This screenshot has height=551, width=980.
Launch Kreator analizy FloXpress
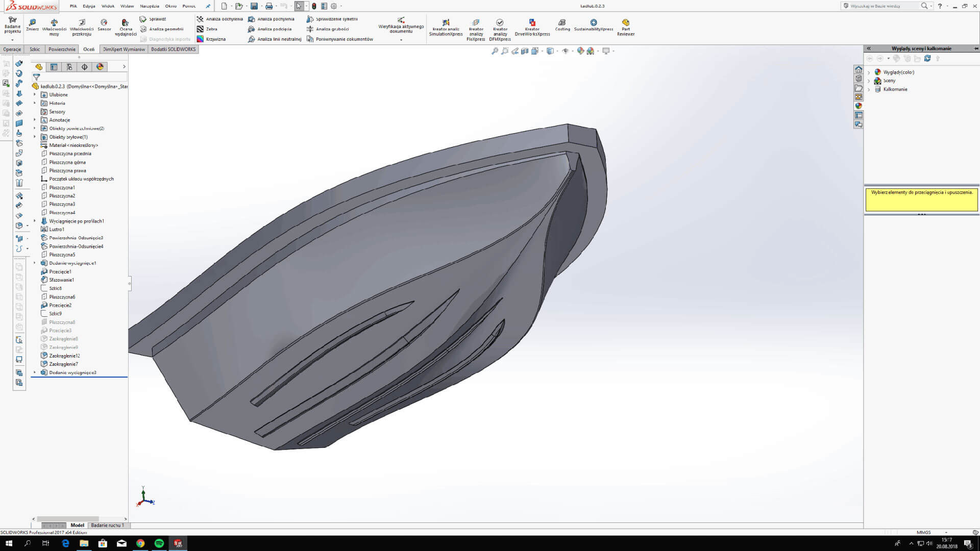click(x=476, y=30)
